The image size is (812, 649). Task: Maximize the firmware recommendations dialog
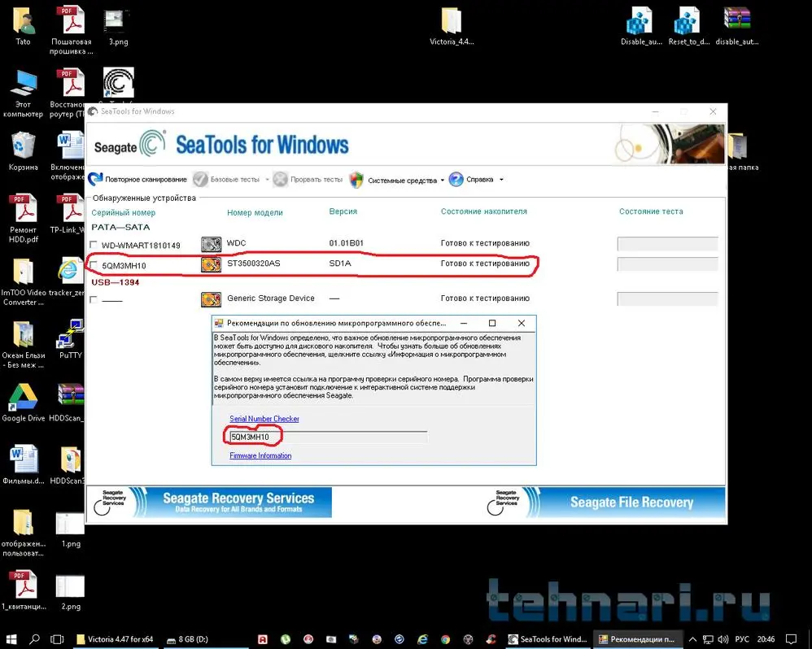(x=492, y=323)
